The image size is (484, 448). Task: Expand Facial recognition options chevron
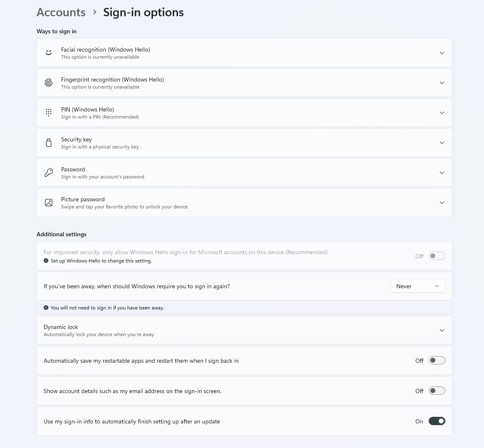tap(442, 53)
